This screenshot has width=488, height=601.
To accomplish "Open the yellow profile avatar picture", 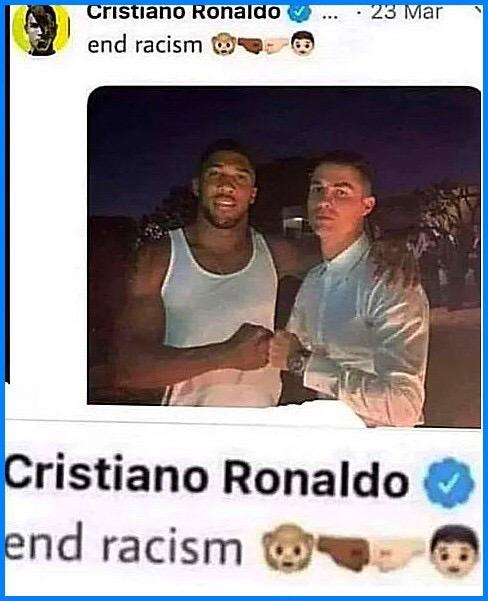I will 41,30.
